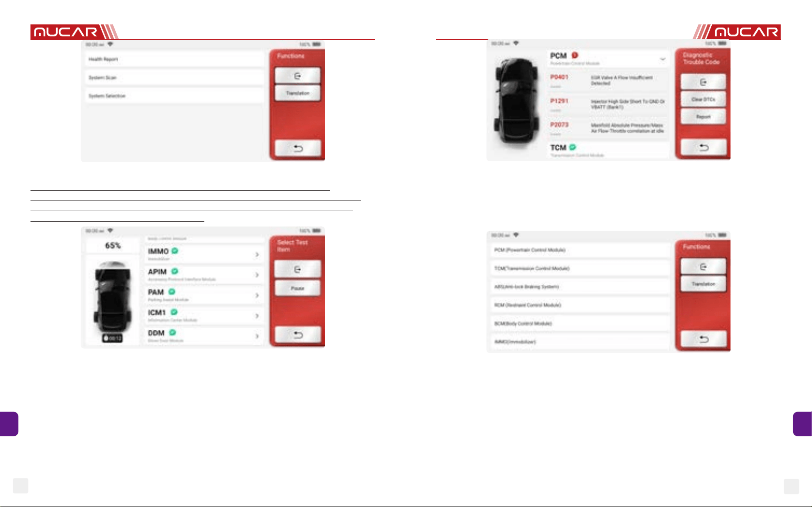
Task: Click green status badge beside PAM
Action: pos(171,292)
